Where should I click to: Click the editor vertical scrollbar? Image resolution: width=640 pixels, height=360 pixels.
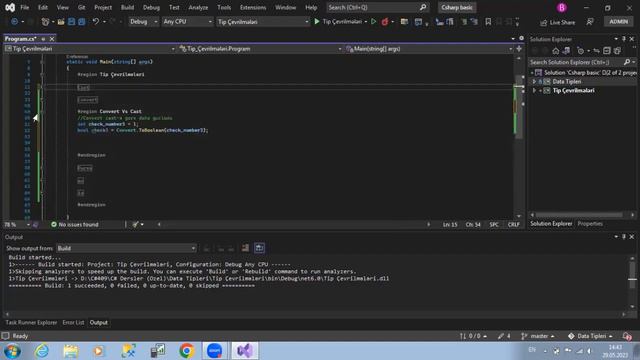(x=519, y=137)
